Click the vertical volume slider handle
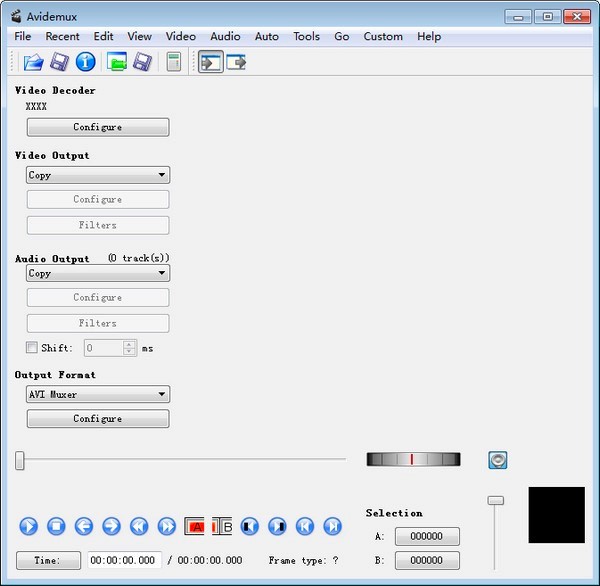This screenshot has width=600, height=586. pyautogui.click(x=495, y=500)
